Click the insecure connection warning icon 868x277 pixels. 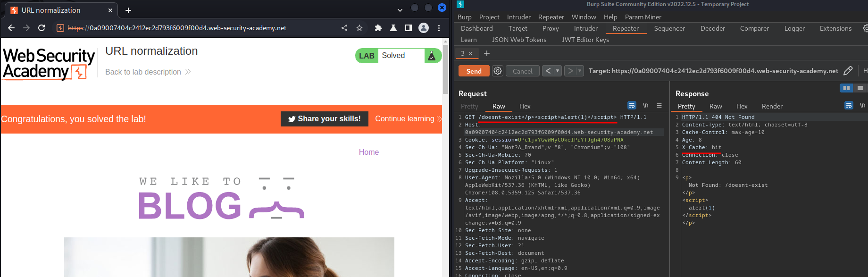tap(60, 28)
